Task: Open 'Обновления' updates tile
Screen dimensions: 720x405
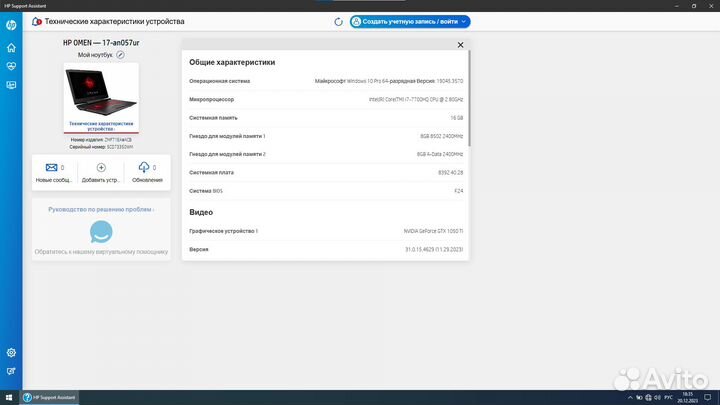Action: (x=147, y=173)
